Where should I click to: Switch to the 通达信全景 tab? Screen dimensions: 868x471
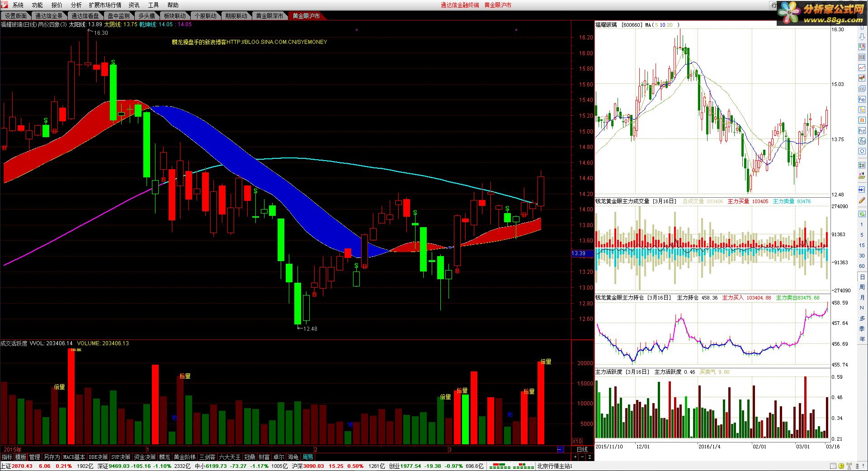pos(49,16)
